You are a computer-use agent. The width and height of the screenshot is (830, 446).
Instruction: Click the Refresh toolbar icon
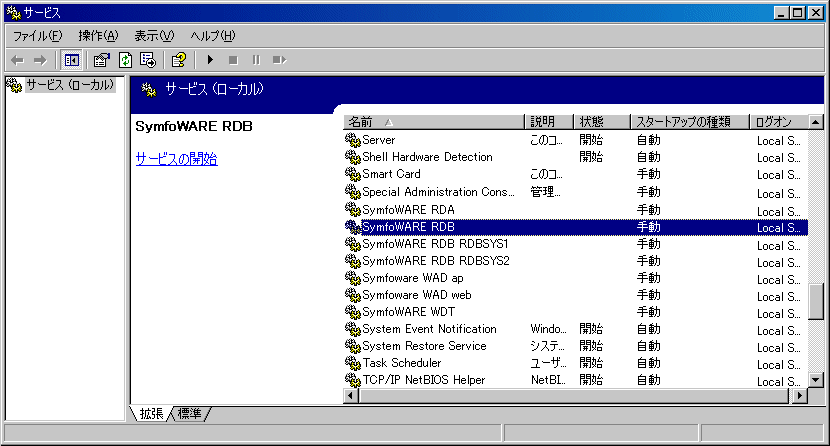[x=125, y=60]
